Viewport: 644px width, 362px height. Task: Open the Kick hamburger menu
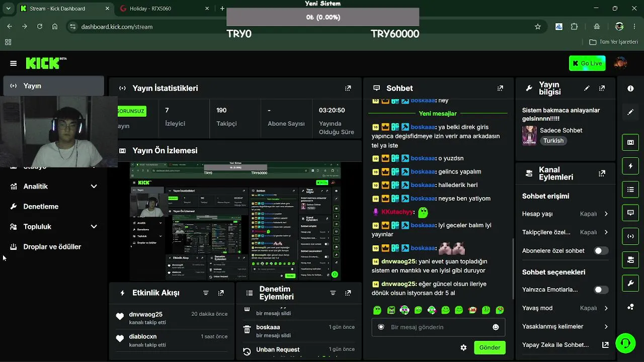tap(13, 63)
